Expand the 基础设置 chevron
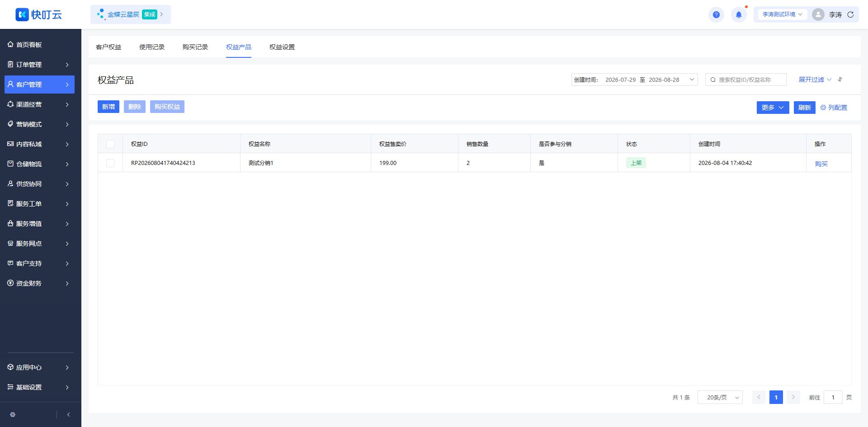This screenshot has height=427, width=868. (x=67, y=387)
